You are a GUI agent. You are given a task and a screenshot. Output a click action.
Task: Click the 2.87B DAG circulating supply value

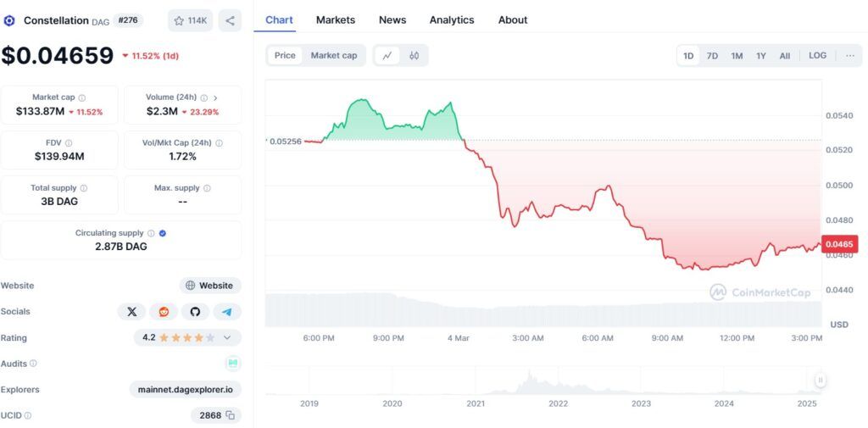pos(121,247)
